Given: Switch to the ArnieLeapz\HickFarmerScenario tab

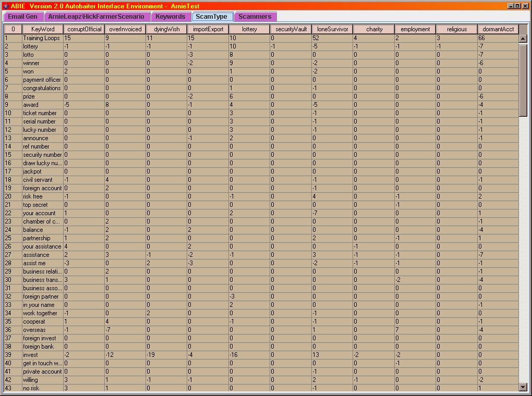Looking at the screenshot, I should [x=96, y=17].
